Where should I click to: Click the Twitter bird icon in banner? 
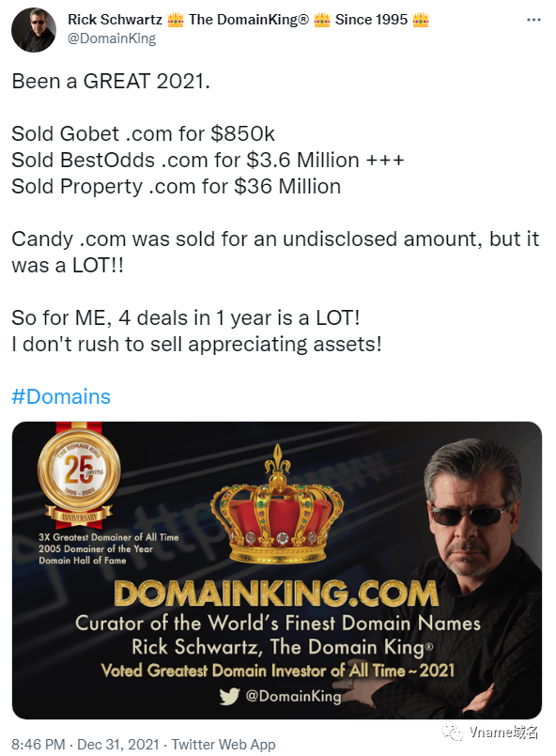229,696
